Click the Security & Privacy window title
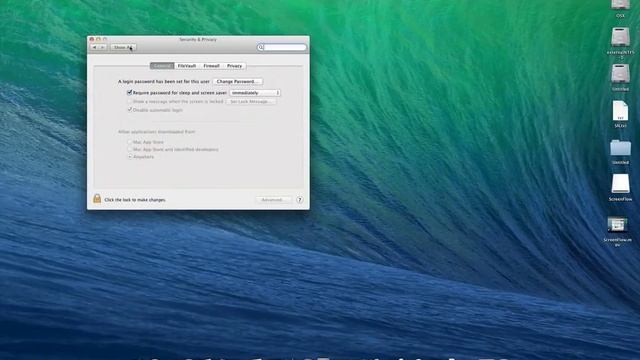This screenshot has height=360, width=640. coord(198,40)
